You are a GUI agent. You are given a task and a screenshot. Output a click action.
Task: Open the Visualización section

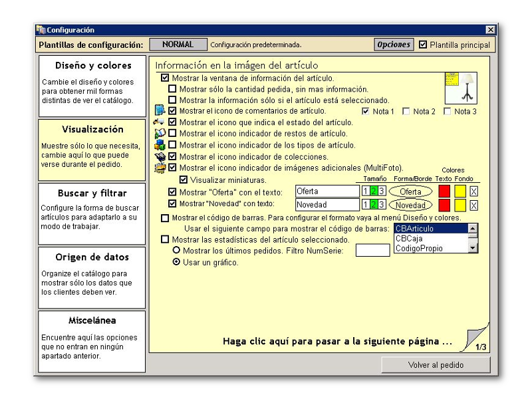(x=92, y=150)
